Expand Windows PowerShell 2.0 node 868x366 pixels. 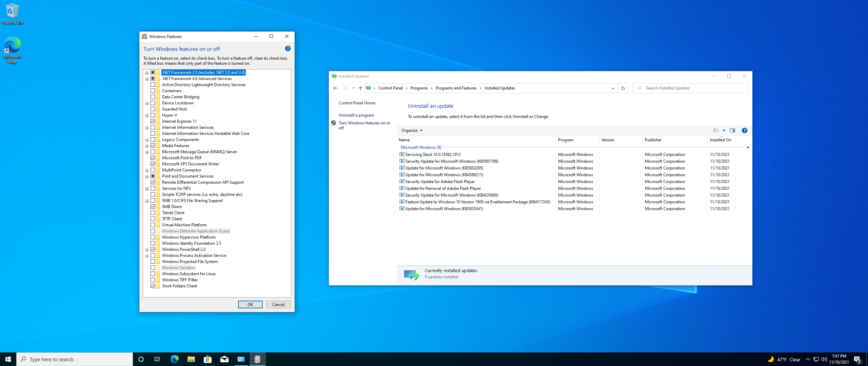(147, 250)
